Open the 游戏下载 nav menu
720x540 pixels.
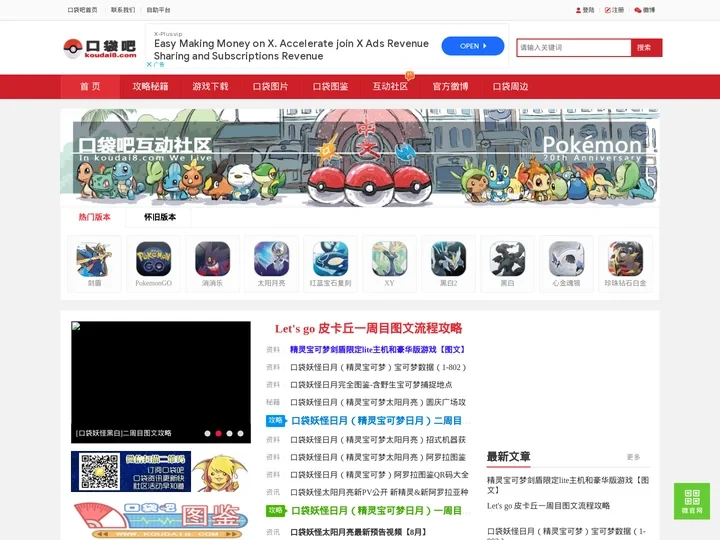click(210, 86)
